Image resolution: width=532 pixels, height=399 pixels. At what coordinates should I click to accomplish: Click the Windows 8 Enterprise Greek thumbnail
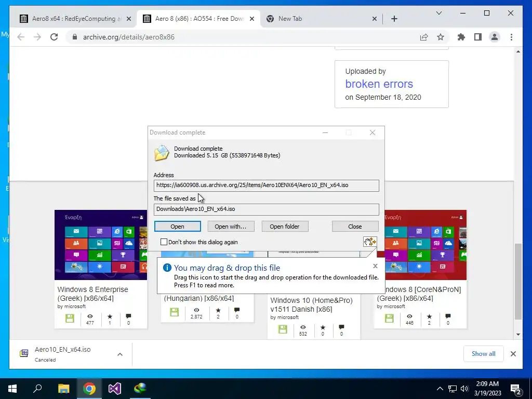101,245
